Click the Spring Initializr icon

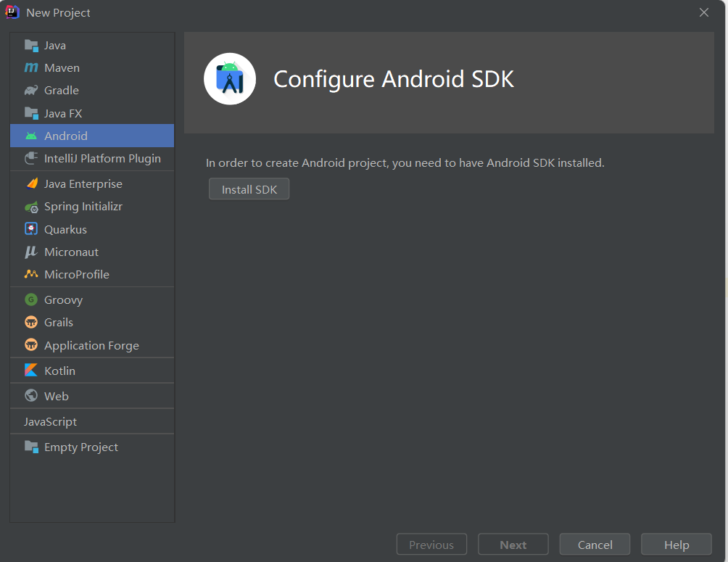31,207
